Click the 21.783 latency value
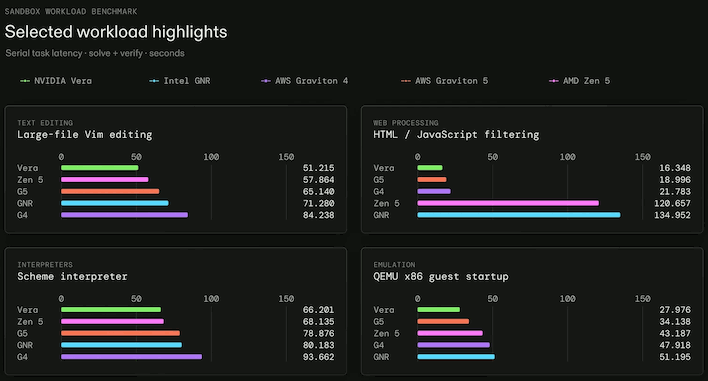The image size is (708, 381). [x=675, y=191]
